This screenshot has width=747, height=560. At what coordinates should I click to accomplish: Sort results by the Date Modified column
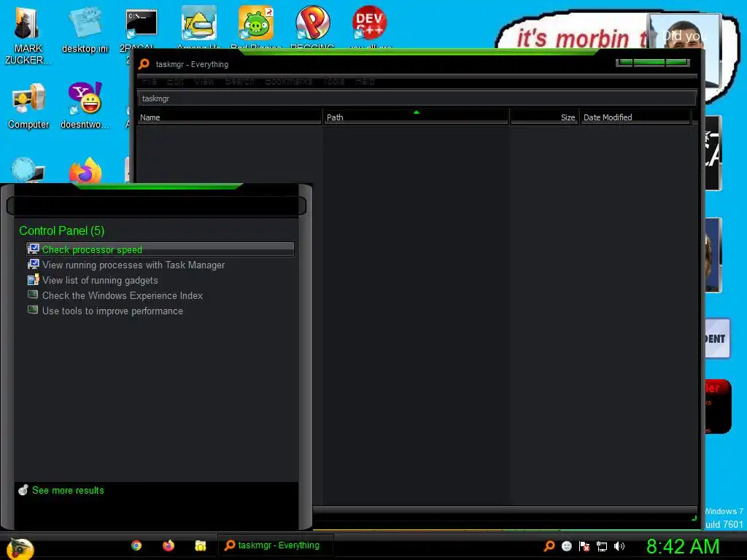coord(635,117)
